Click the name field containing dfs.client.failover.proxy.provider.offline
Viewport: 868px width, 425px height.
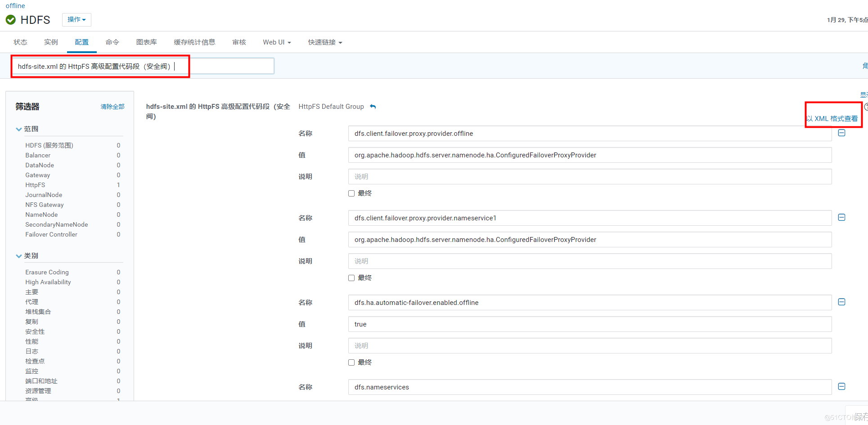(590, 134)
